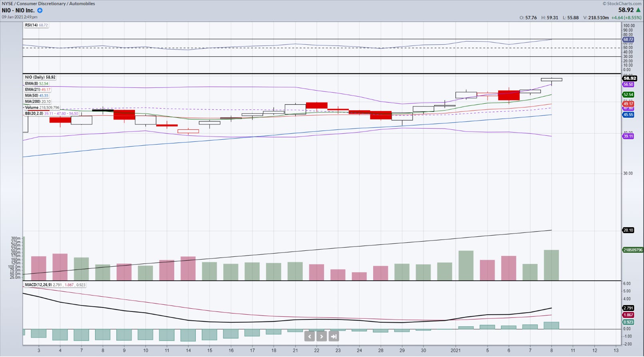This screenshot has height=357, width=644.
Task: Click the RSI(14) 68.72 indicator label
Action: coord(36,25)
